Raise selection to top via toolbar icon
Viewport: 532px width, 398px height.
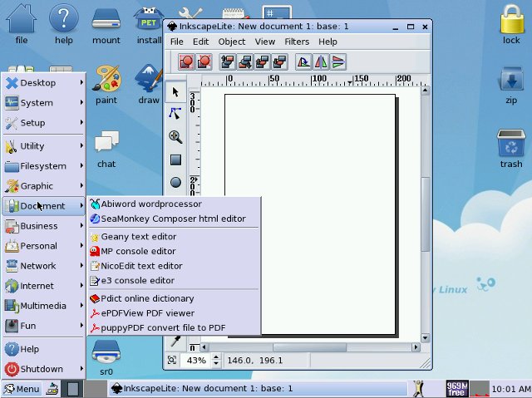point(228,62)
